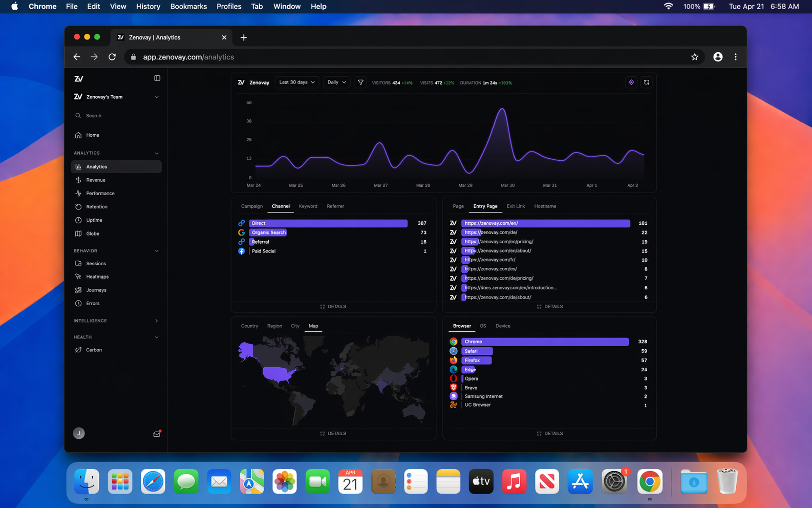Show the OS breakdown tab
This screenshot has height=508, width=812.
(x=483, y=326)
